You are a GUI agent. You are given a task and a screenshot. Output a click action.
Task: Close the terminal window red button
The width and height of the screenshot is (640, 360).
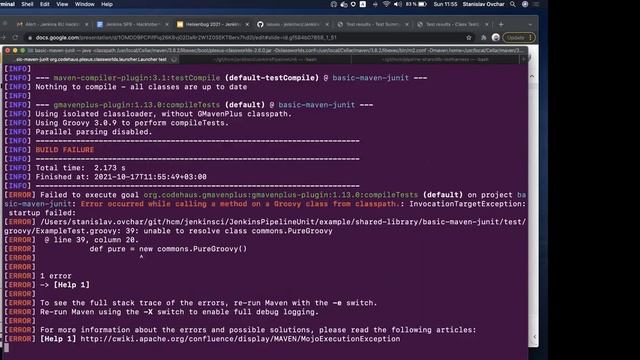pyautogui.click(x=7, y=51)
